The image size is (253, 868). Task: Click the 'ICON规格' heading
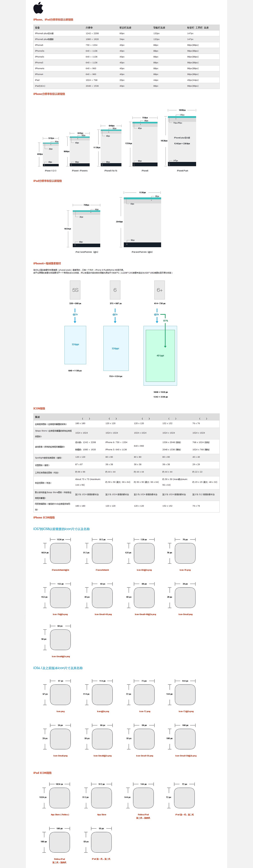39,408
